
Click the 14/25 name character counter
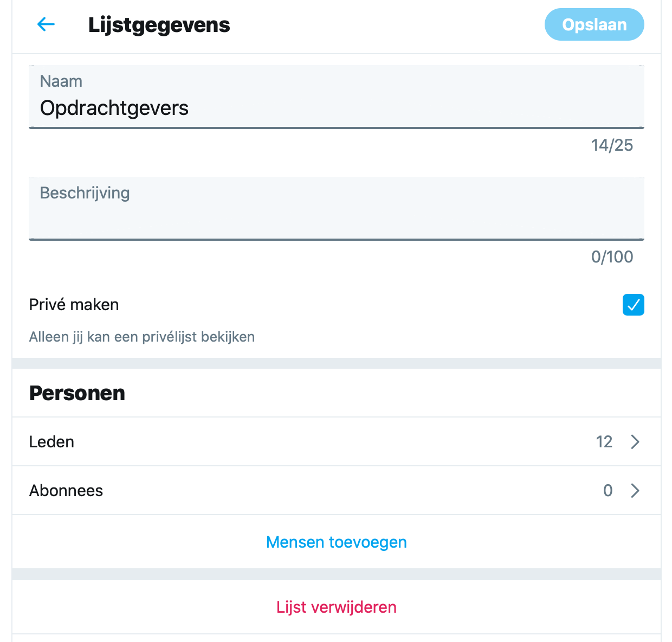pyautogui.click(x=612, y=145)
